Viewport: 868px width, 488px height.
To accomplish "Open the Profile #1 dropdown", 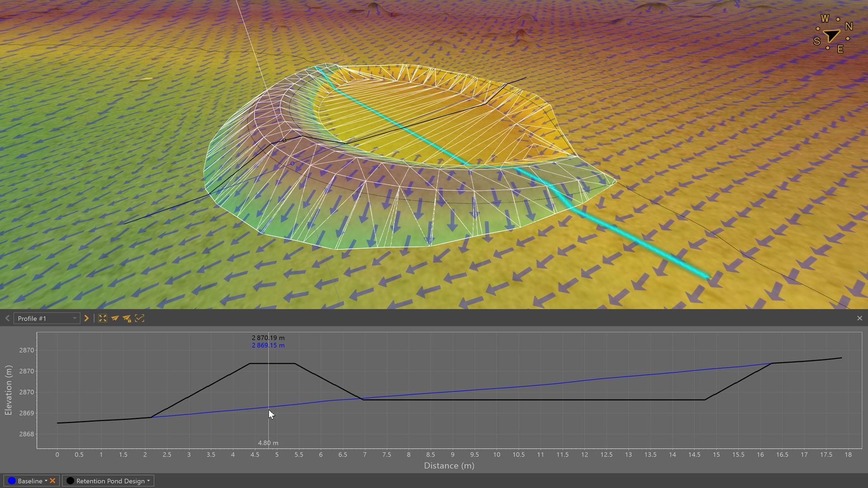I will [47, 319].
